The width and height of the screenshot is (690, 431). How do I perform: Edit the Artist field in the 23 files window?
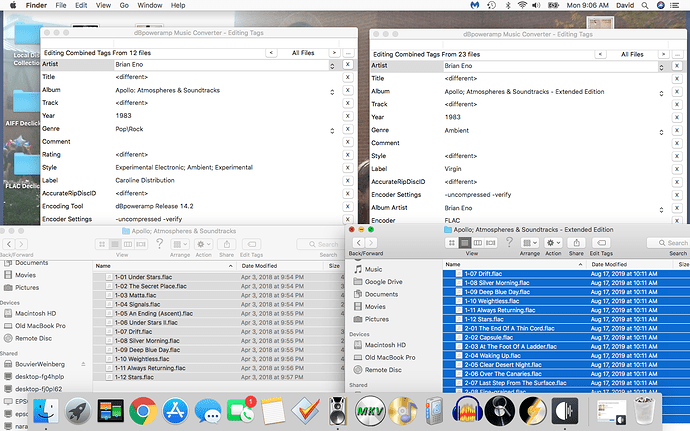(551, 66)
